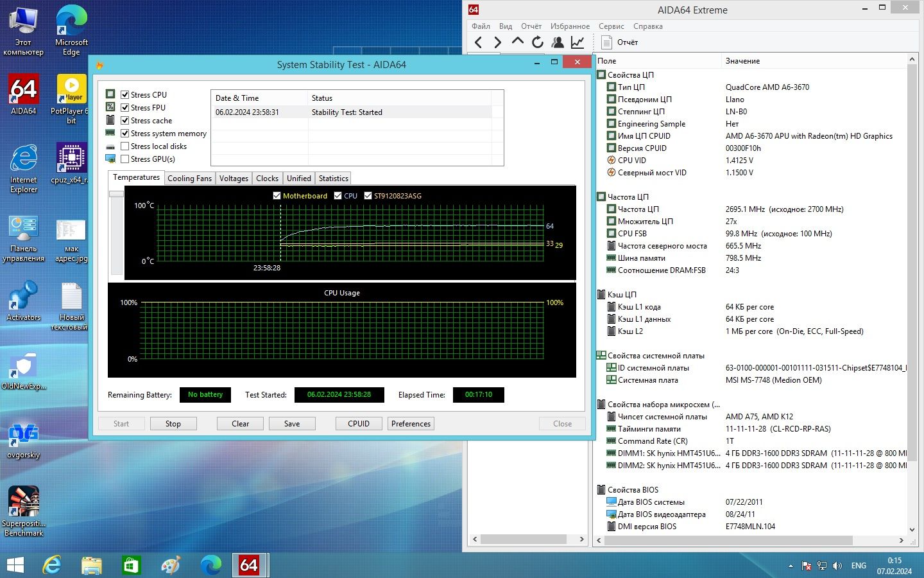This screenshot has width=924, height=578.
Task: Hide Motherboard temperature graph line
Action: [277, 196]
